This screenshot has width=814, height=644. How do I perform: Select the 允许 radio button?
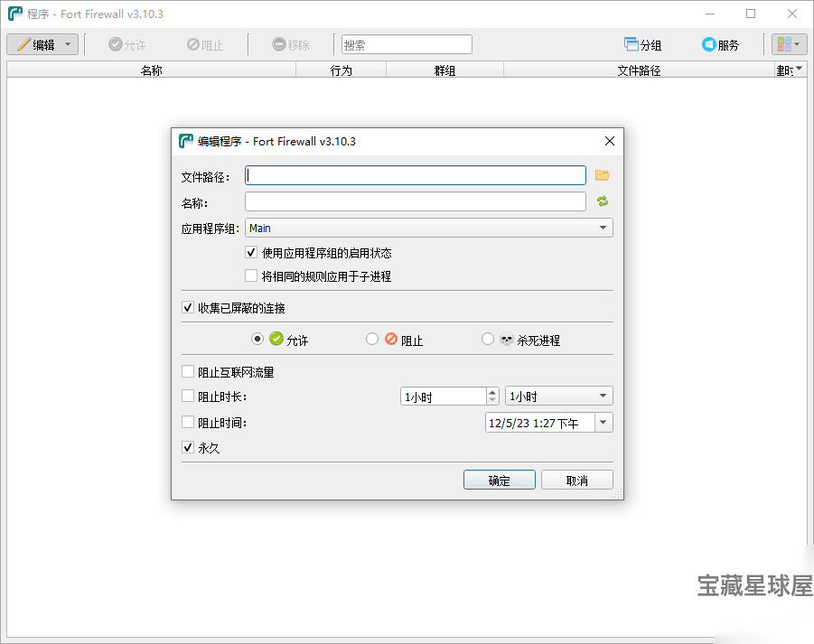click(257, 340)
